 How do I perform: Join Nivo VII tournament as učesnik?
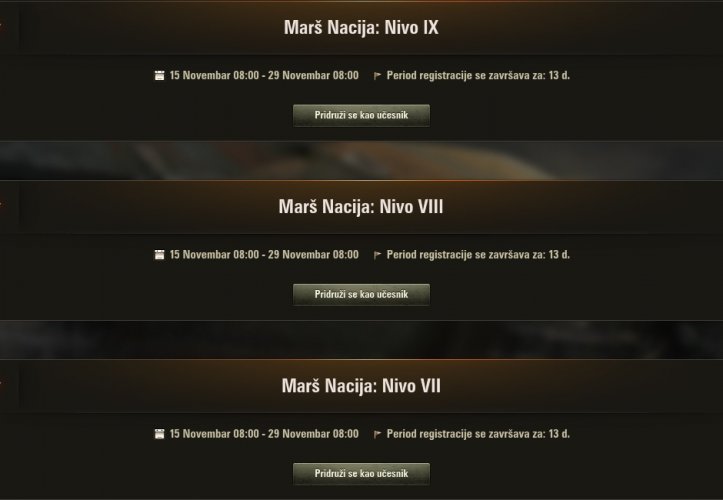pyautogui.click(x=362, y=474)
